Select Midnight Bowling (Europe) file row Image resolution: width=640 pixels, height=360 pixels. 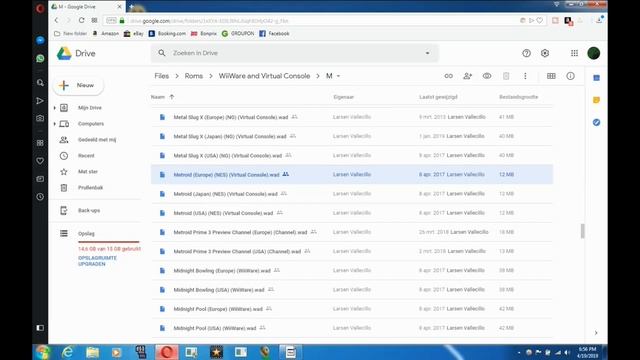pos(352,271)
